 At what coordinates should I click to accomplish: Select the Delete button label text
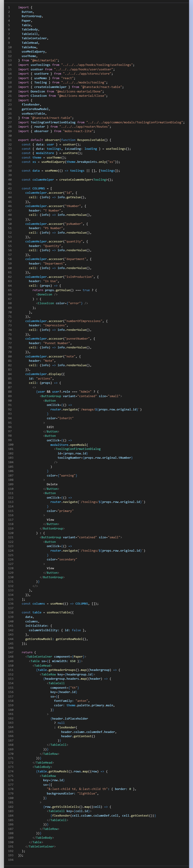click(x=52, y=484)
